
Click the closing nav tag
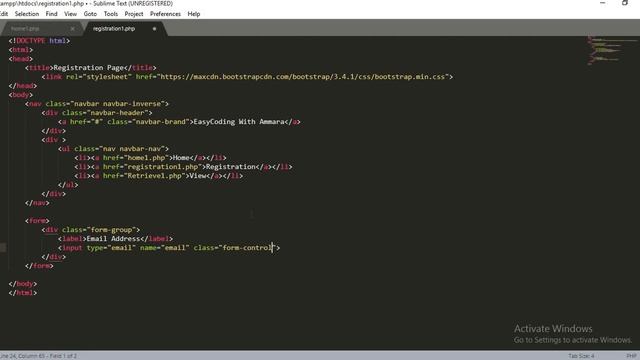pos(37,203)
